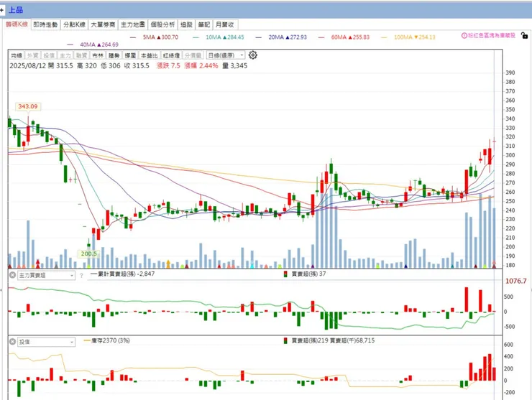Open the 大單券商 tab
532x400 pixels.
click(x=103, y=24)
